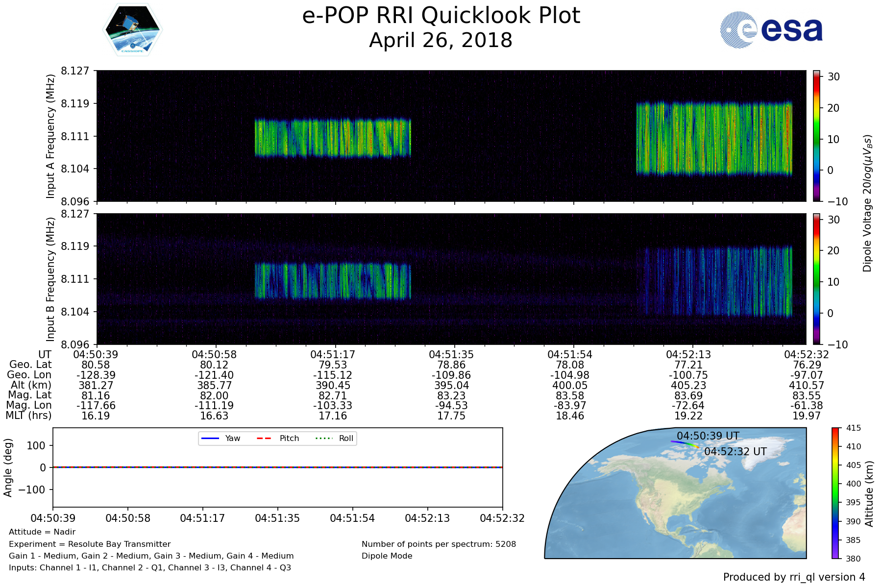This screenshot has height=588, width=882.
Task: Click the "Input A Frequency (MHz)" axis label
Action: point(50,136)
